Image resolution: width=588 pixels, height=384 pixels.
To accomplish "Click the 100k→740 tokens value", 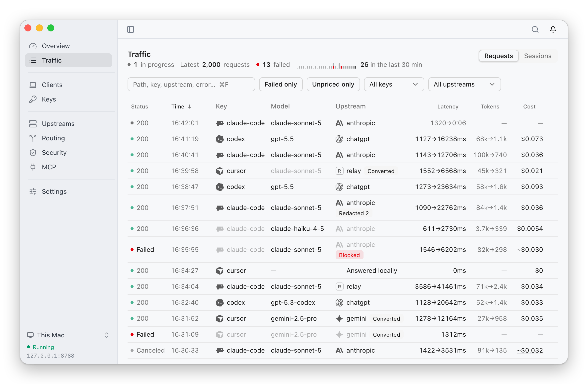I will coord(490,155).
